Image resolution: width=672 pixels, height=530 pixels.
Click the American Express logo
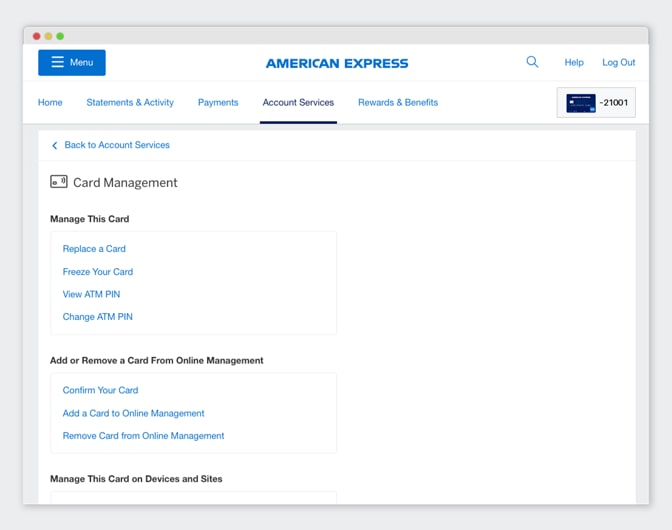[337, 63]
